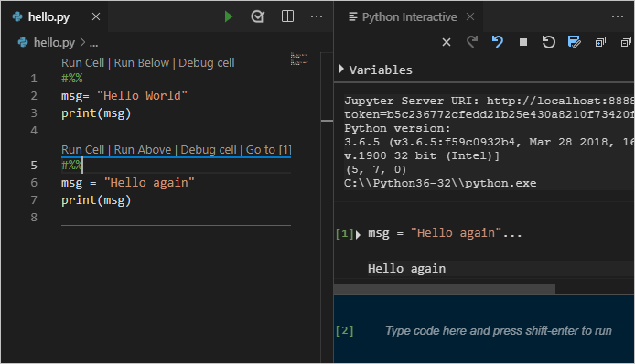Expand cell [1] input code arrow

(x=358, y=235)
